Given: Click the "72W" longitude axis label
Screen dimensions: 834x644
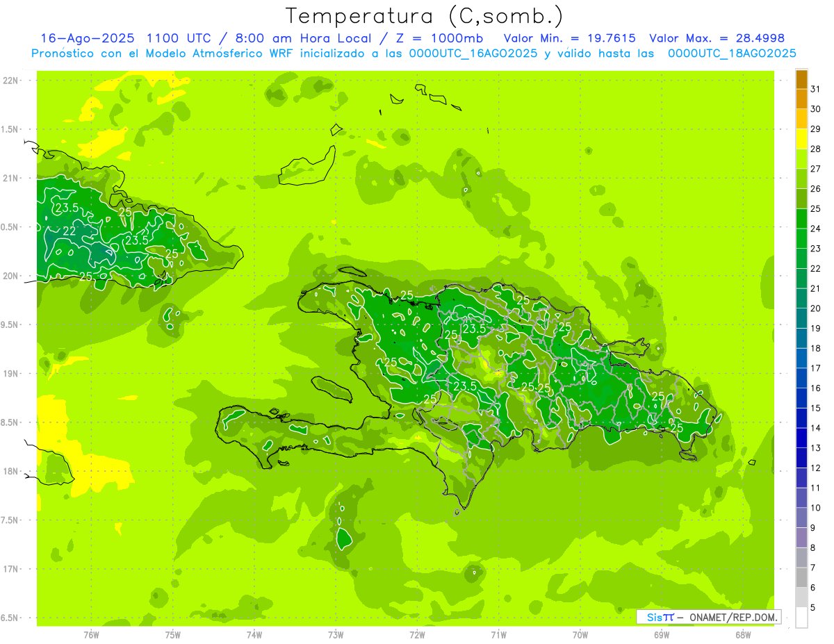Looking at the screenshot, I should [x=417, y=634].
